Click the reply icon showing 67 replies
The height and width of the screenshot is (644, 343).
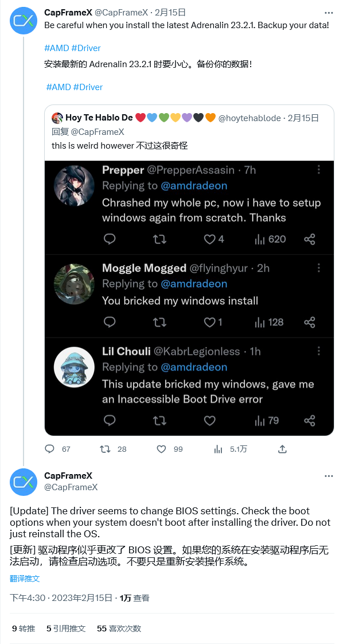point(50,449)
